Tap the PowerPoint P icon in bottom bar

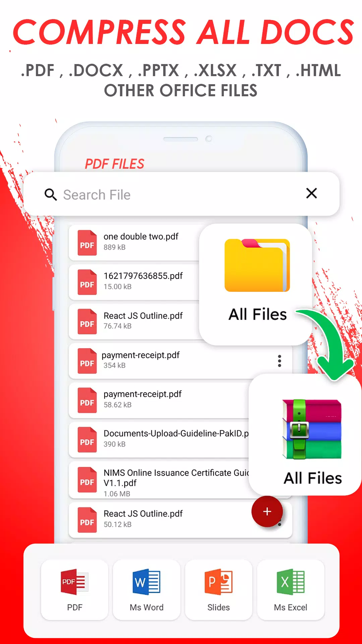point(219,582)
